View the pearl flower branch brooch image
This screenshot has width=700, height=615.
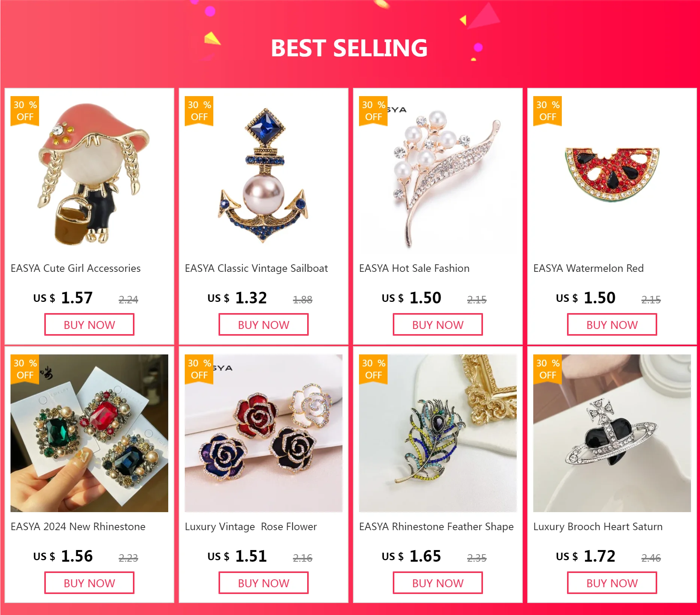pyautogui.click(x=438, y=175)
